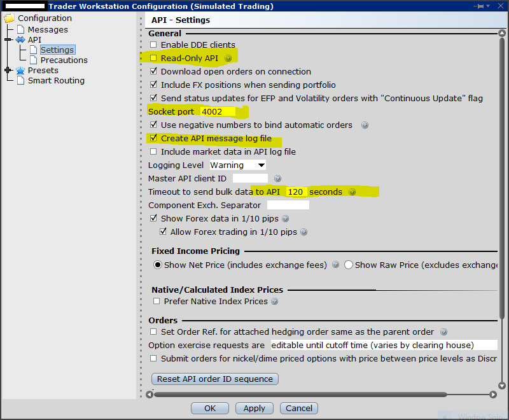
Task: Toggle Send status updates for EFP checkbox
Action: click(153, 98)
